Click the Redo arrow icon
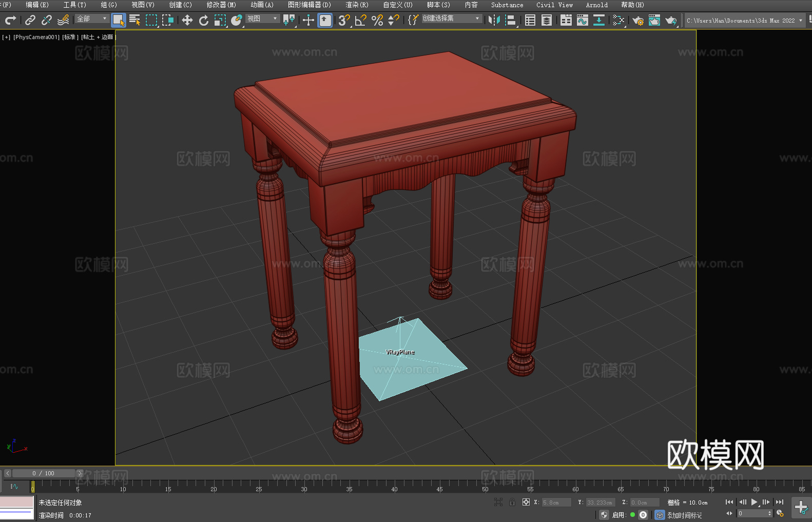Screen dimensions: 812x522 (10, 20)
